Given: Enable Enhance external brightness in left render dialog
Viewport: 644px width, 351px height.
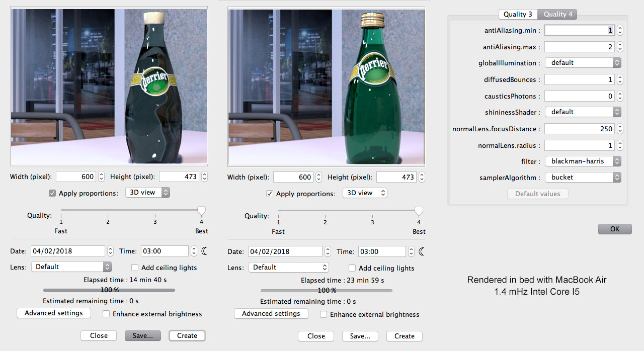Looking at the screenshot, I should [x=106, y=314].
